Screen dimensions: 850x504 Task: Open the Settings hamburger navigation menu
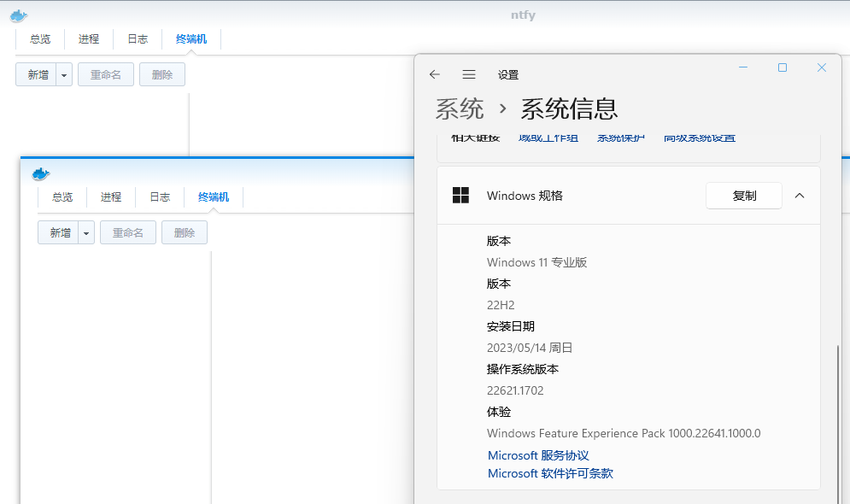(469, 74)
